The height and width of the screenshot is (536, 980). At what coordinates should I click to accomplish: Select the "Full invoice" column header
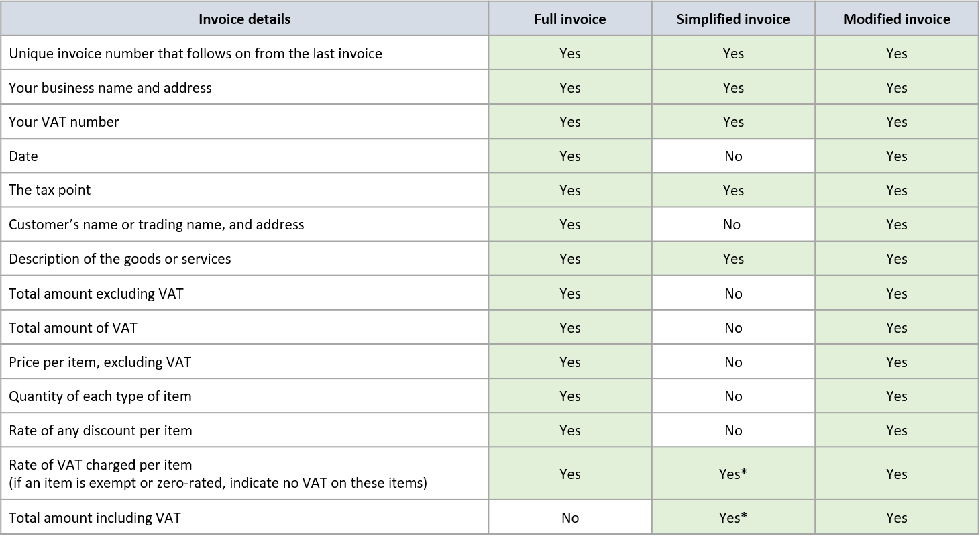(569, 19)
